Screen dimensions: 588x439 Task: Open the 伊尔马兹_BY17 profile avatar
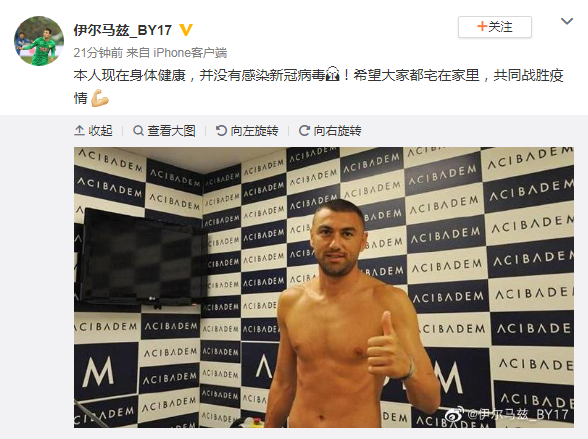pyautogui.click(x=39, y=41)
